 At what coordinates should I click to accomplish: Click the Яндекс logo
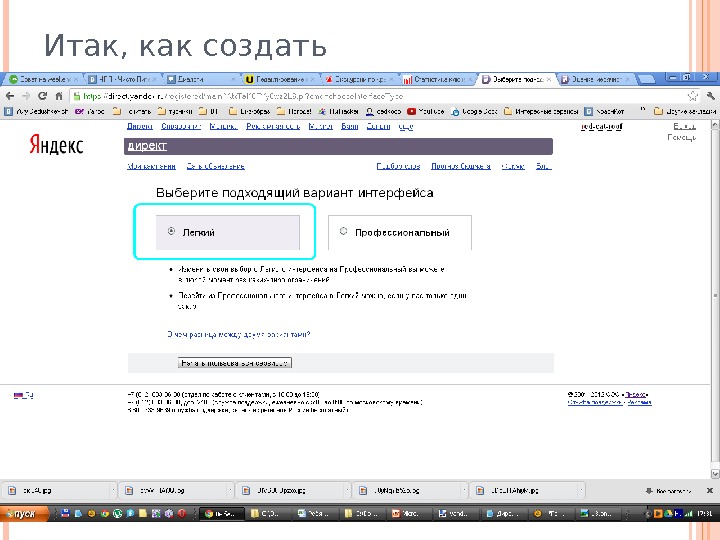[x=56, y=145]
